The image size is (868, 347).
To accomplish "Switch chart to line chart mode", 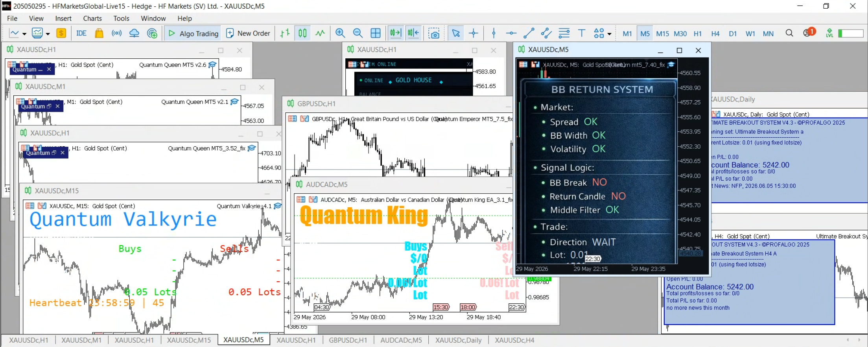I will point(320,33).
